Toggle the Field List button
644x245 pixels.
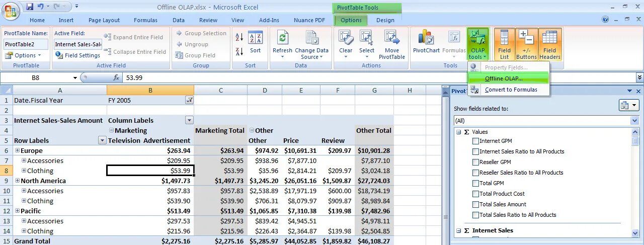(504, 44)
